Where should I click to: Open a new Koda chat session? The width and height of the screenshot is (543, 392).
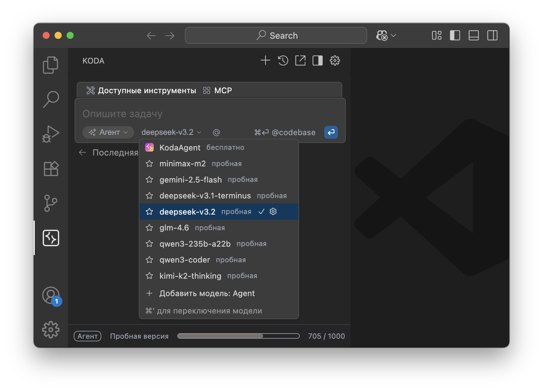coord(266,61)
